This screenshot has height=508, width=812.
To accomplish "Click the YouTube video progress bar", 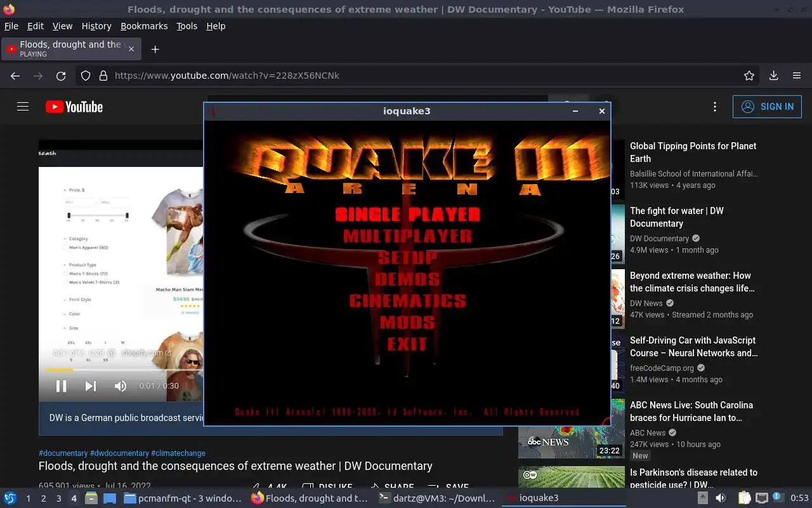I will tap(124, 370).
